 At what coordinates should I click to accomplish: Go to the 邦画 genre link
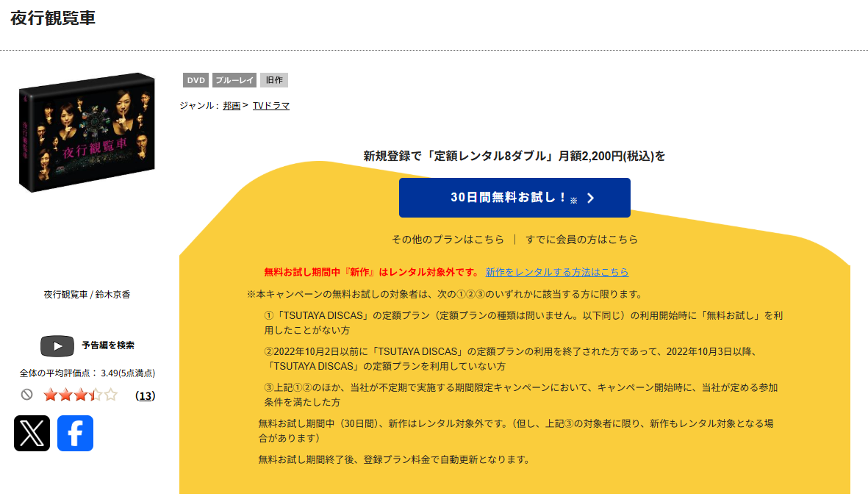point(232,106)
